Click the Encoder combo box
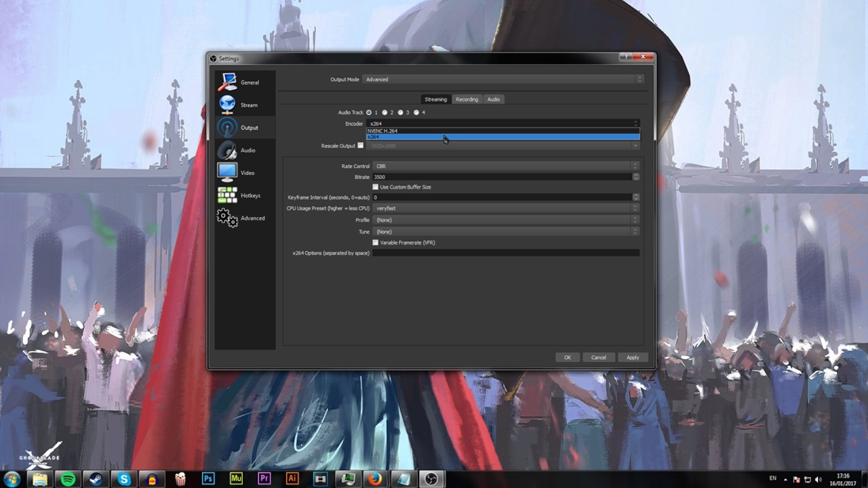Screen dimensions: 868x488 point(502,123)
